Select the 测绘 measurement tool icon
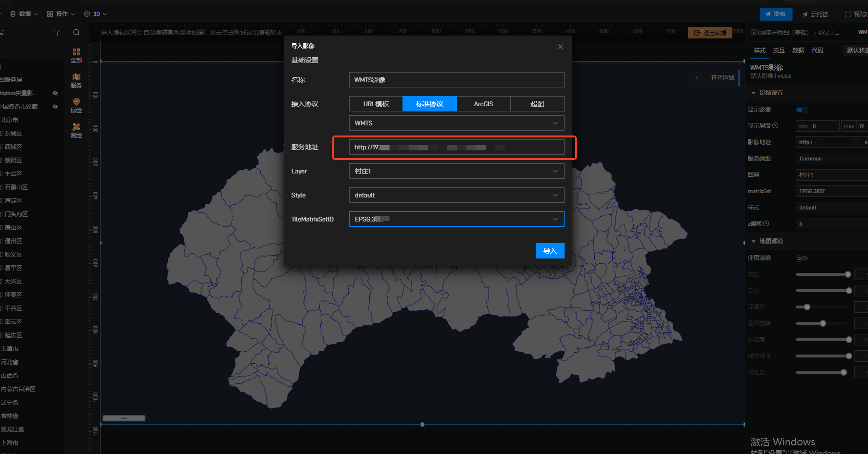The height and width of the screenshot is (454, 868). click(76, 130)
